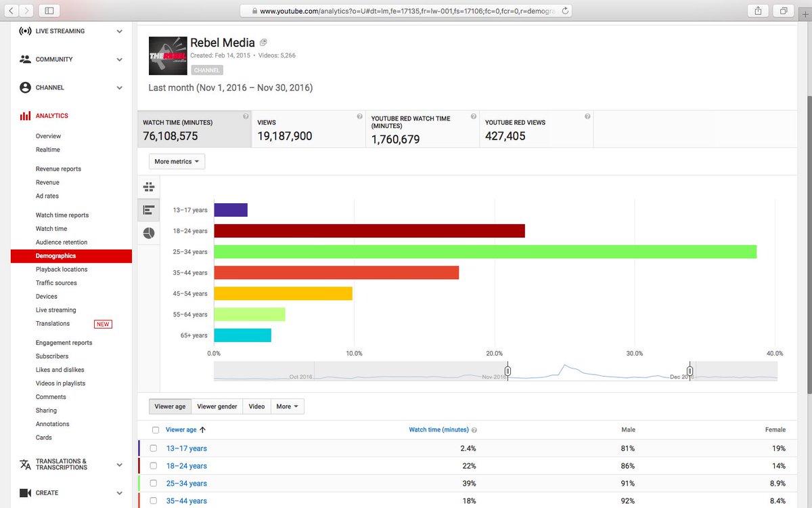This screenshot has width=812, height=508.
Task: Click the Live Streaming broadcast icon
Action: click(x=25, y=31)
